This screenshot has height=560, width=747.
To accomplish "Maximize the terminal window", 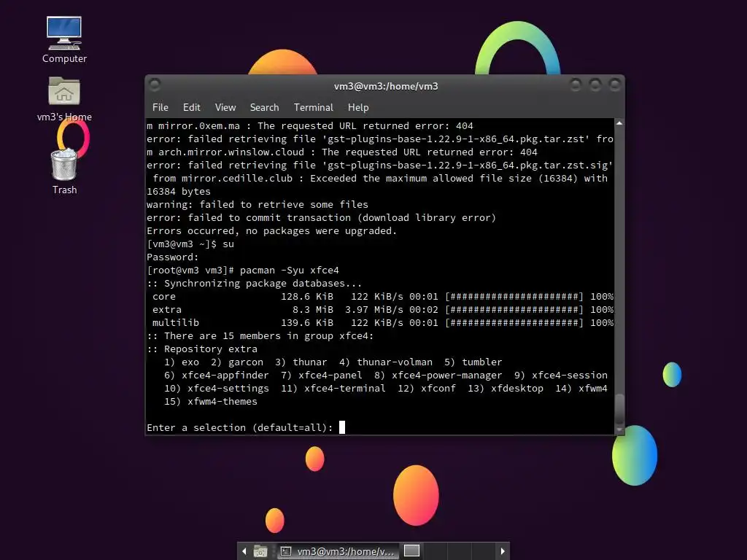I will [x=595, y=85].
